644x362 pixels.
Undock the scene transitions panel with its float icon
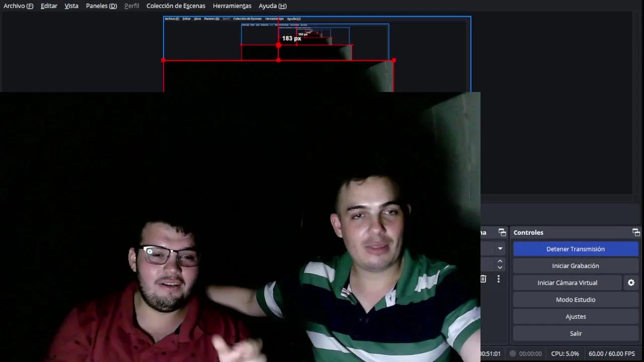click(x=502, y=232)
